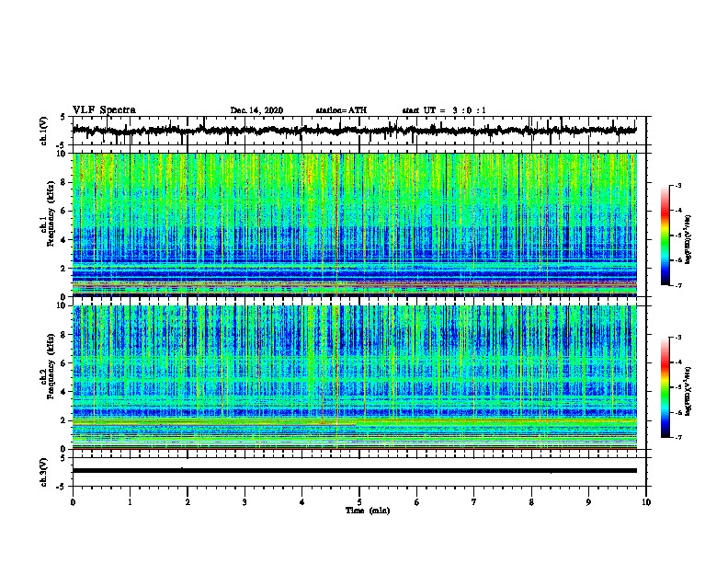
Task: Click the time axis tick label "1"
Action: (x=130, y=502)
